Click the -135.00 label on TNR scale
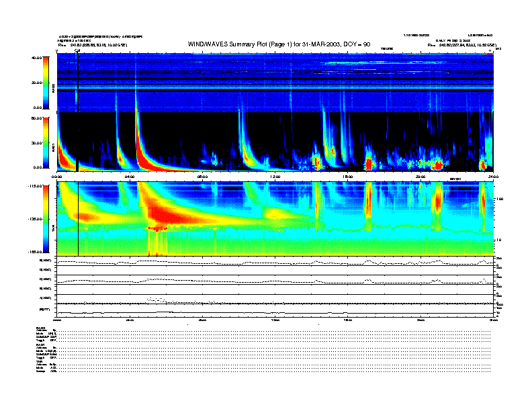Screen dimensions: 532x411 click(36, 219)
